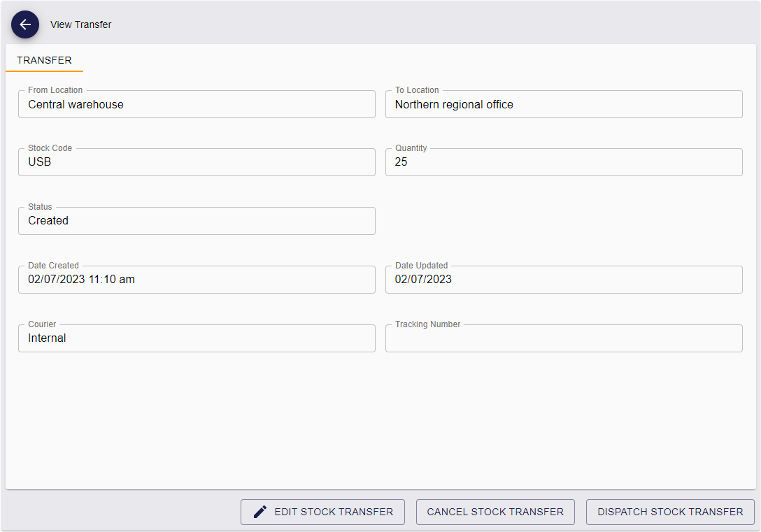761x532 pixels.
Task: Click the empty Tracking Number field
Action: 563,340
